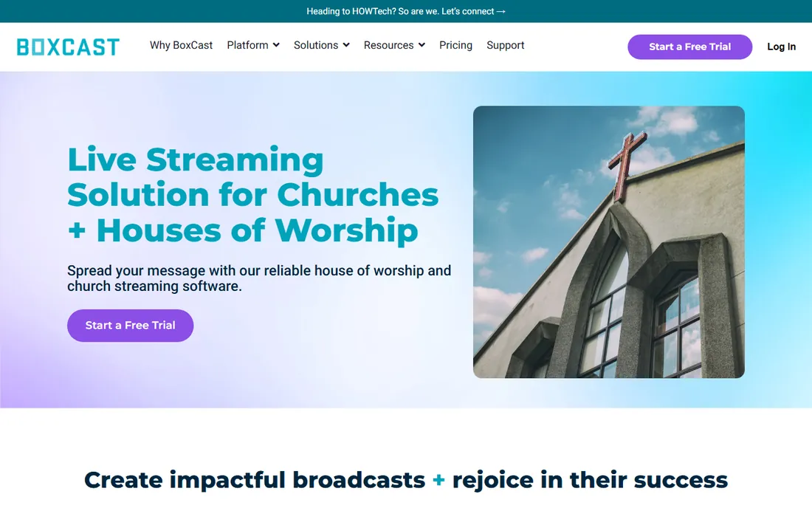Screen dimensions: 812x508
Task: Open the Pricing page
Action: [x=455, y=46]
